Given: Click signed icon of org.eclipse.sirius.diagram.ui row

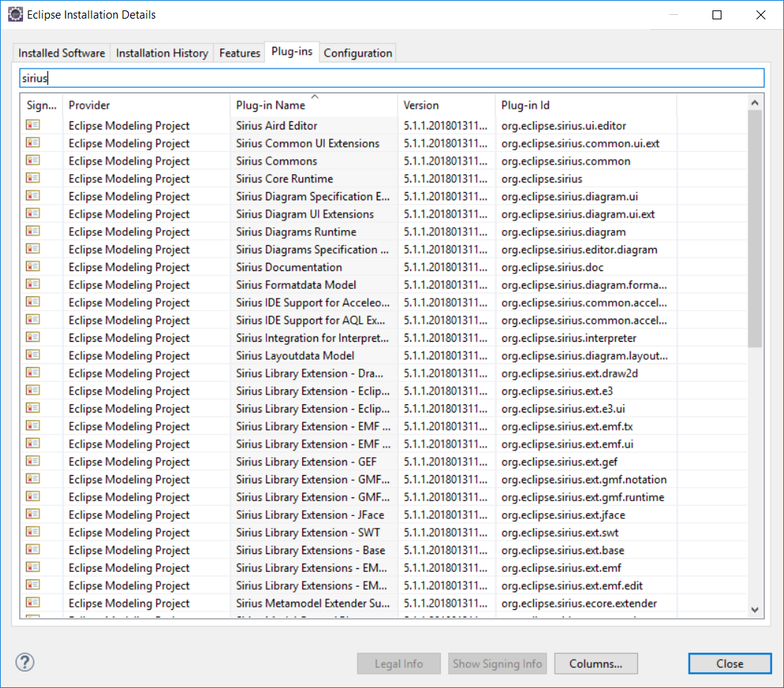Looking at the screenshot, I should 33,196.
